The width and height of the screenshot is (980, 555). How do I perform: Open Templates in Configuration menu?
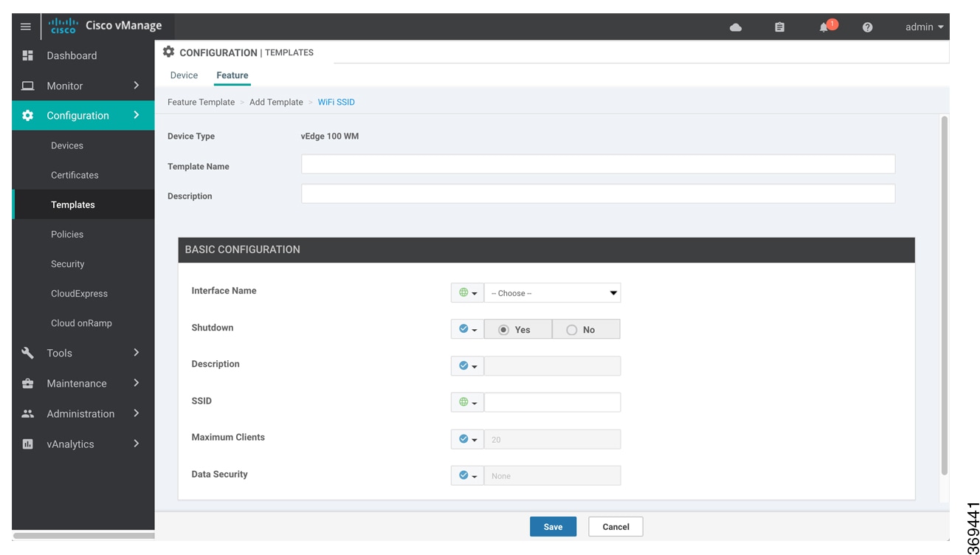(73, 204)
